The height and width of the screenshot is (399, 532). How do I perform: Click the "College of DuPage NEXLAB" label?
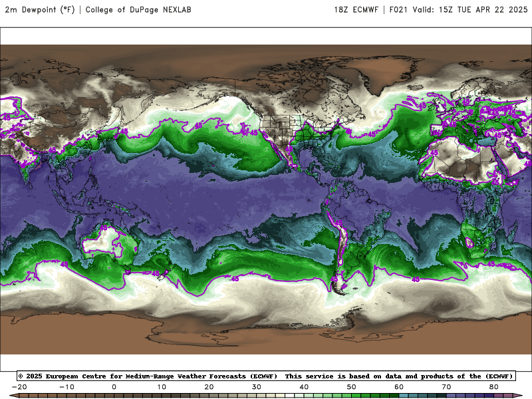pyautogui.click(x=138, y=10)
